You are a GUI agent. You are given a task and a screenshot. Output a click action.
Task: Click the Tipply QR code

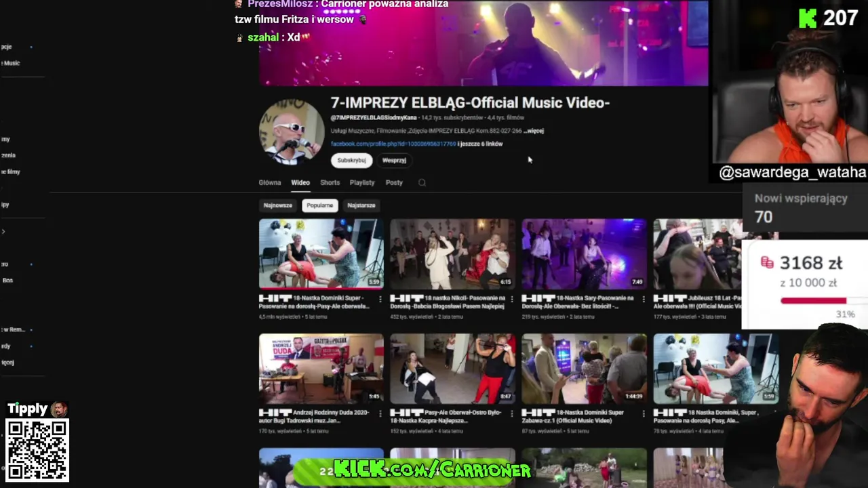click(37, 450)
